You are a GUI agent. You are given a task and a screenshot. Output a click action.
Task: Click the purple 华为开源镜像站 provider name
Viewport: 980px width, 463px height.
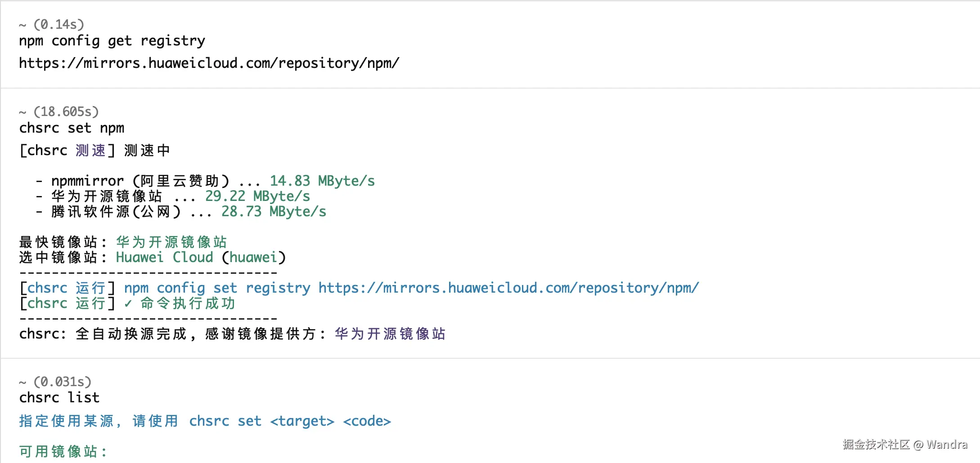pos(390,334)
